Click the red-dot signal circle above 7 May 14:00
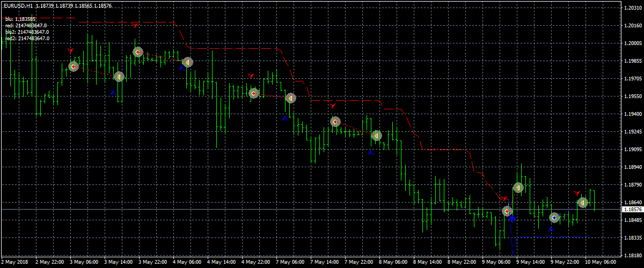The height and width of the screenshot is (268, 644). click(335, 122)
